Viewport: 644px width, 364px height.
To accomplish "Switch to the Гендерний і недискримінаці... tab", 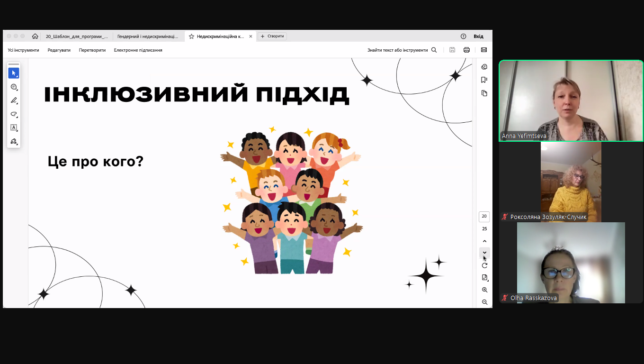I will [148, 36].
